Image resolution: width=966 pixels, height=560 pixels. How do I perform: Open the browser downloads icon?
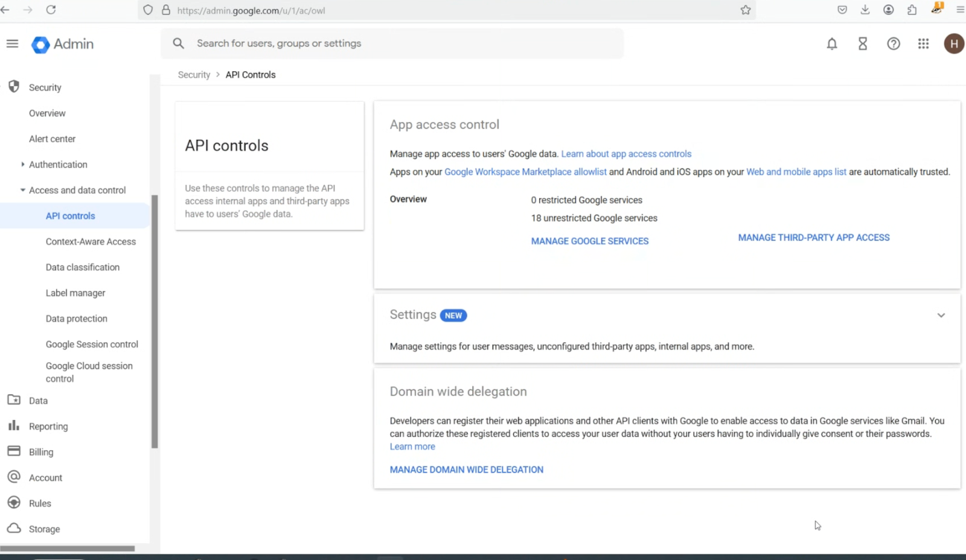pyautogui.click(x=865, y=10)
